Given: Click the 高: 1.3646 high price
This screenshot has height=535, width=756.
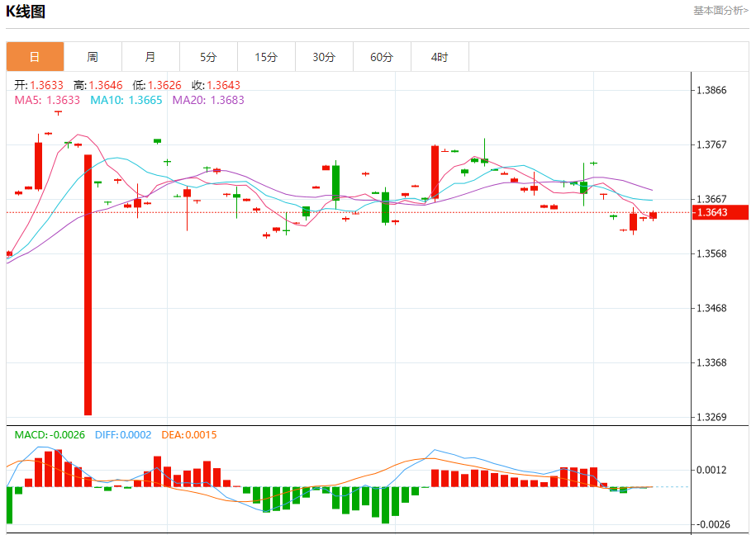Looking at the screenshot, I should (x=97, y=85).
